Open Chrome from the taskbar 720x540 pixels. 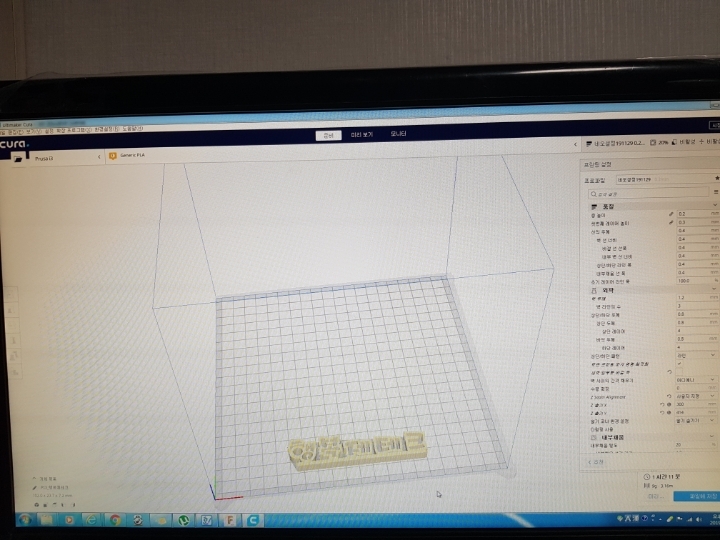(x=115, y=520)
